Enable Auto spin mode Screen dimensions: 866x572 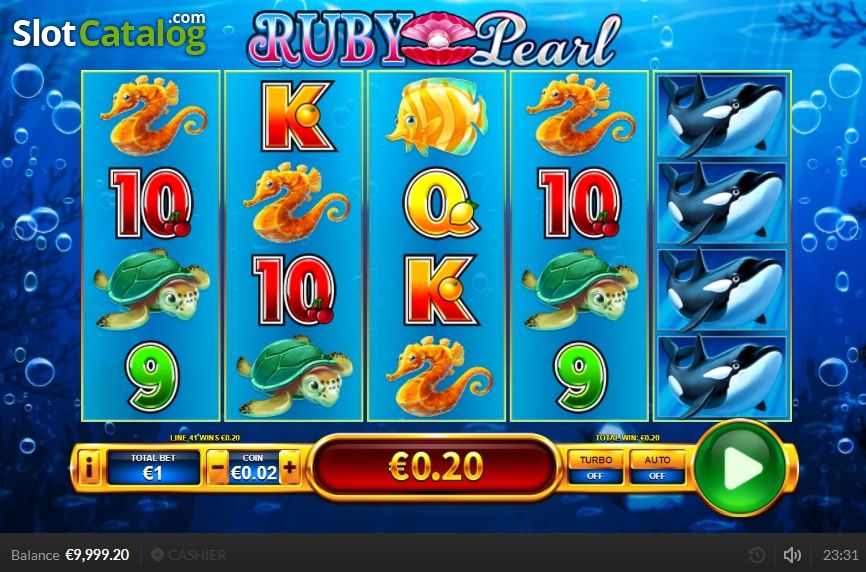tap(657, 467)
